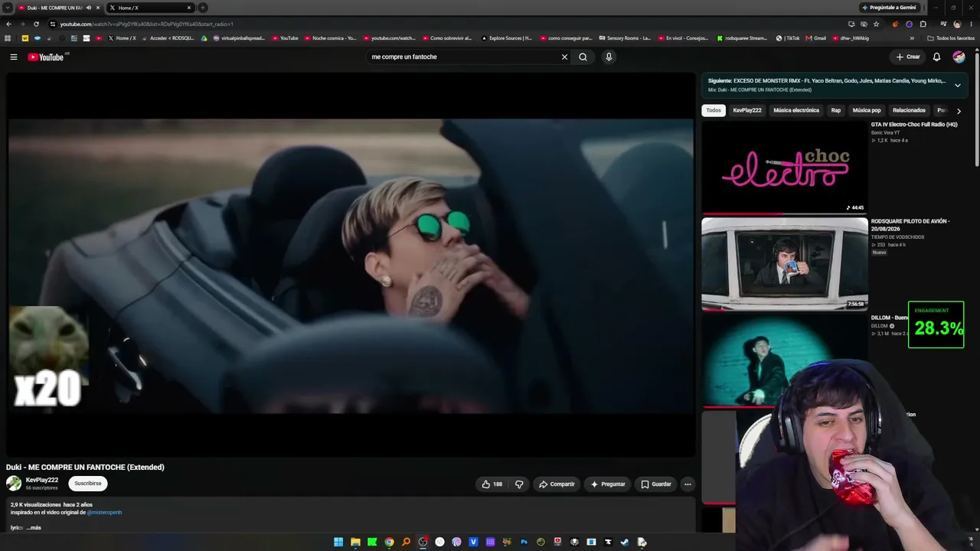Open the Gmail bookmark
The width and height of the screenshot is (980, 551).
(x=816, y=38)
